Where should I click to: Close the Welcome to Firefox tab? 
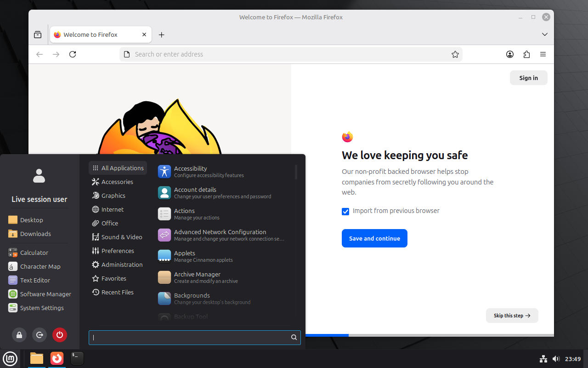coord(144,34)
